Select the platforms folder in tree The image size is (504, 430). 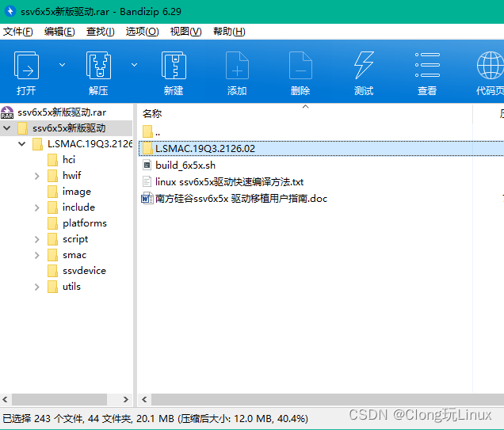(x=85, y=223)
